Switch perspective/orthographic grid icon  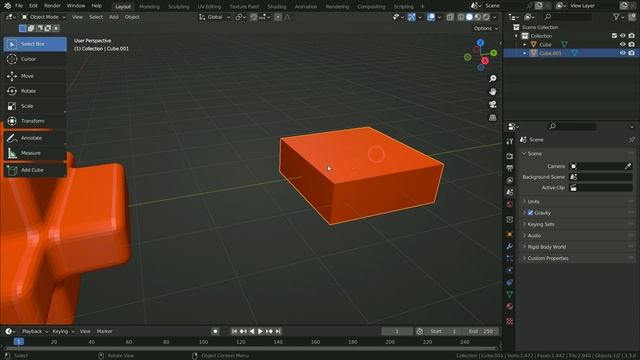point(493,118)
